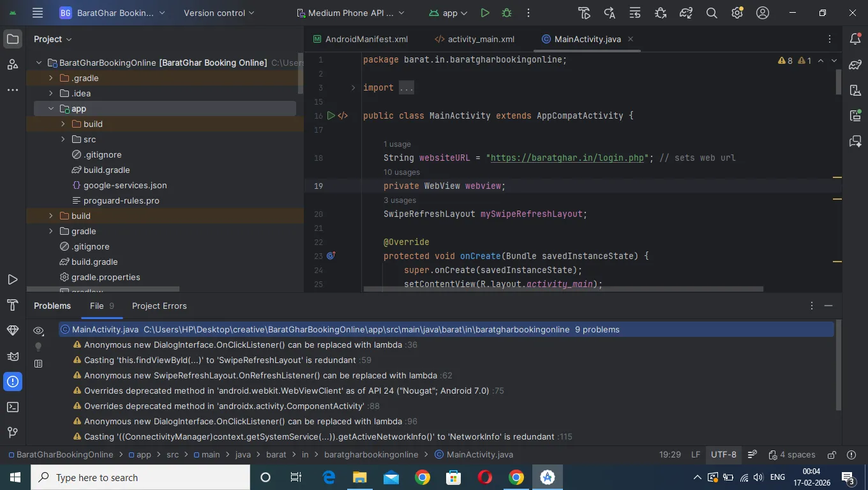The width and height of the screenshot is (868, 490).
Task: Open IDE settings gear icon
Action: click(x=737, y=13)
